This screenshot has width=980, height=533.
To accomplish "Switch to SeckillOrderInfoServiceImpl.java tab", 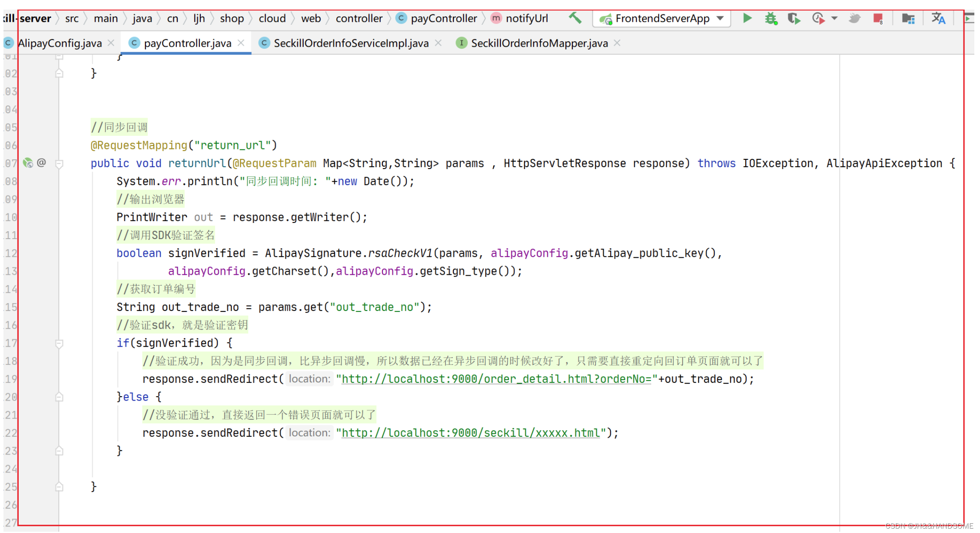I will click(x=351, y=43).
